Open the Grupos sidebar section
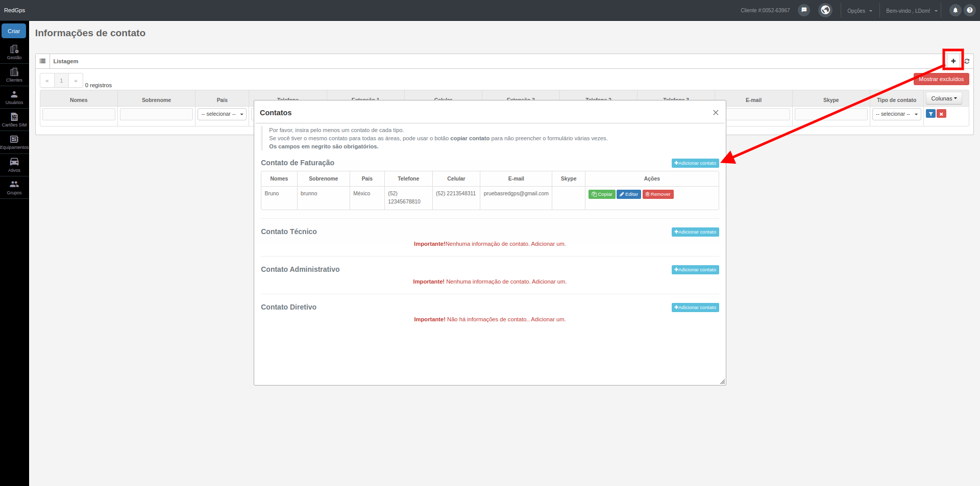 tap(14, 187)
